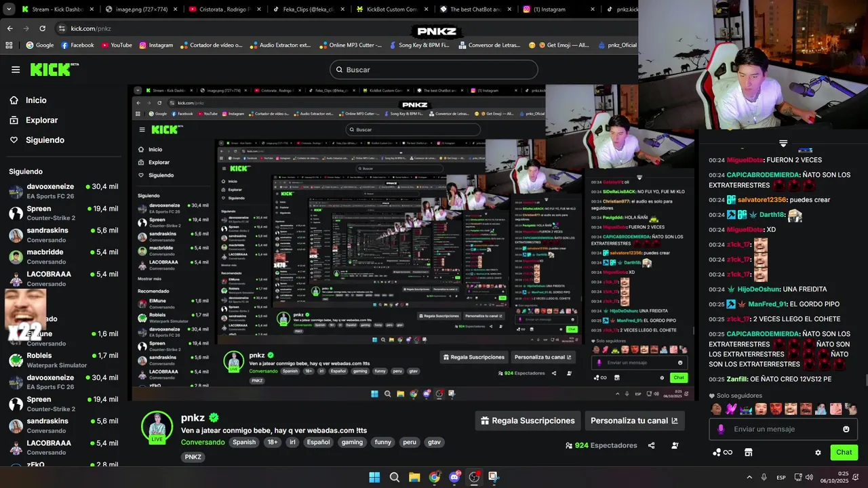This screenshot has width=868, height=488.
Task: Reload the page with the refresh button
Action: click(x=42, y=28)
